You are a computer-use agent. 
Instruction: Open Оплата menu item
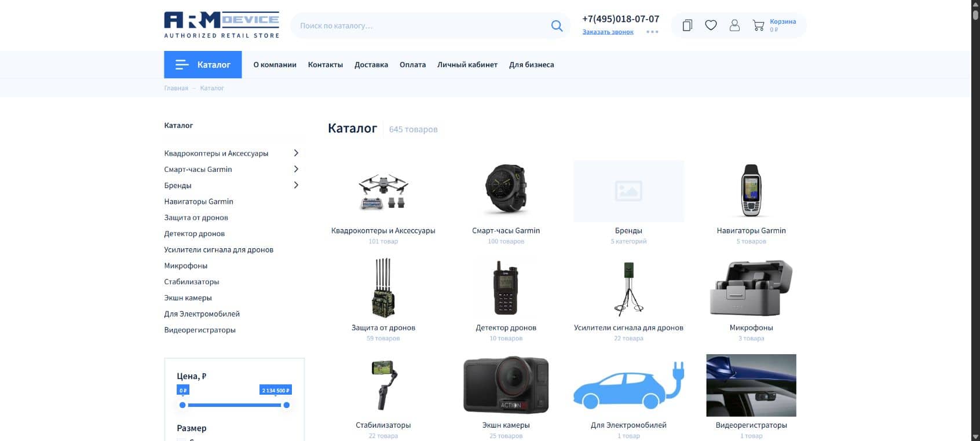pyautogui.click(x=412, y=65)
